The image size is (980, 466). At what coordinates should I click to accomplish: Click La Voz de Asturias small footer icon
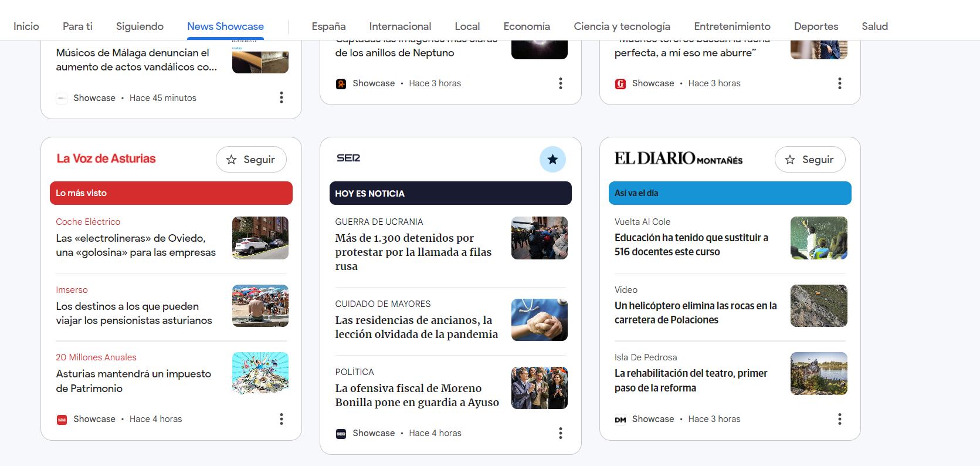point(62,419)
